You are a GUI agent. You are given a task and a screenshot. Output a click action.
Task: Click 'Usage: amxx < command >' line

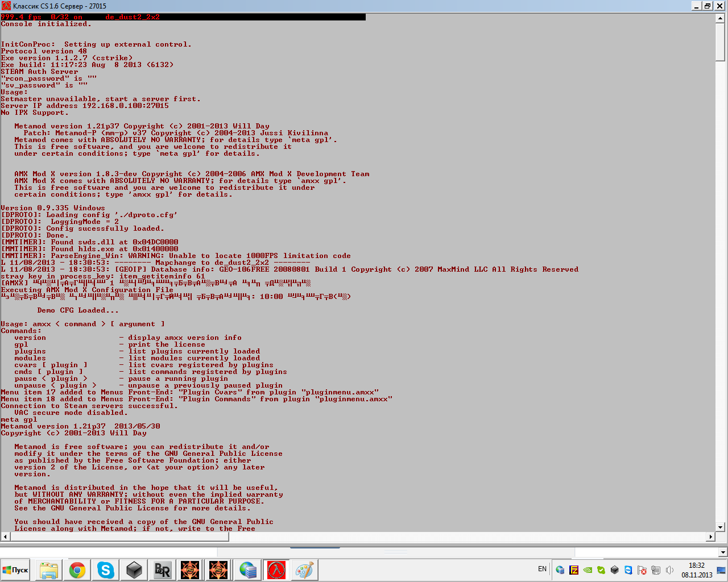pos(82,324)
